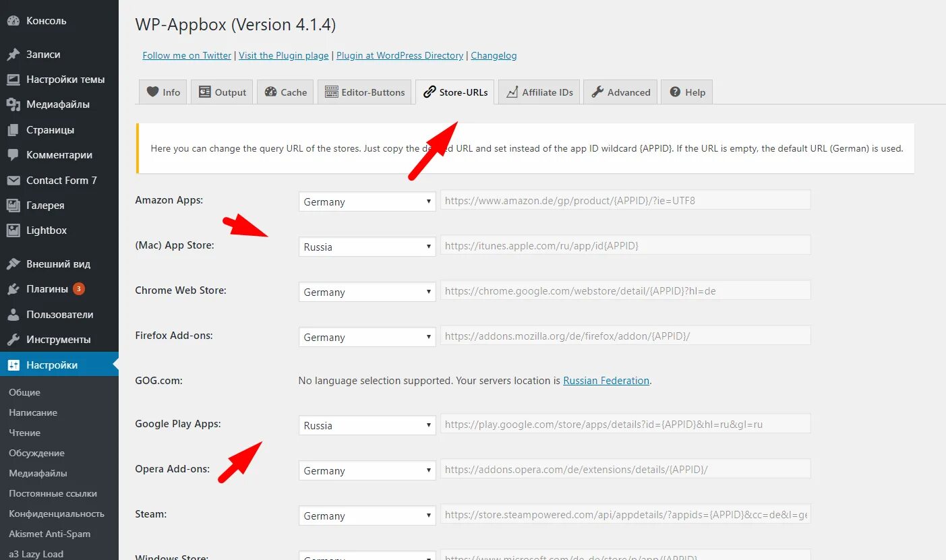Click the Плагины plug icon
Screen dimensions: 946x560
[x=13, y=289]
